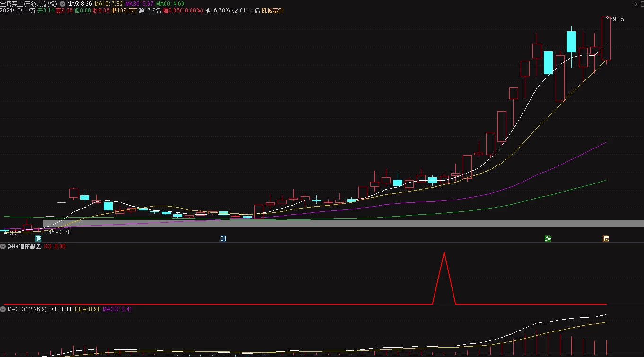Click the MA10: 7.82 label
Screen dimensions: 644x357
(x=109, y=3)
